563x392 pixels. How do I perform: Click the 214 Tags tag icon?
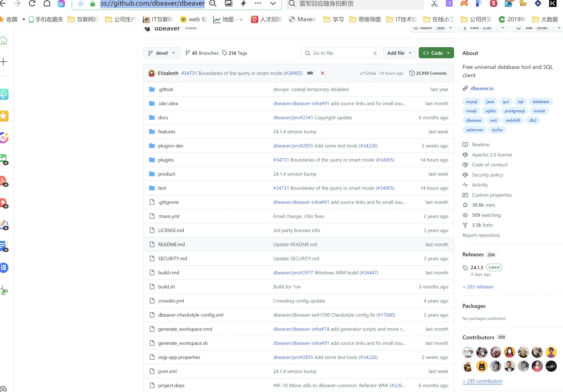click(224, 53)
